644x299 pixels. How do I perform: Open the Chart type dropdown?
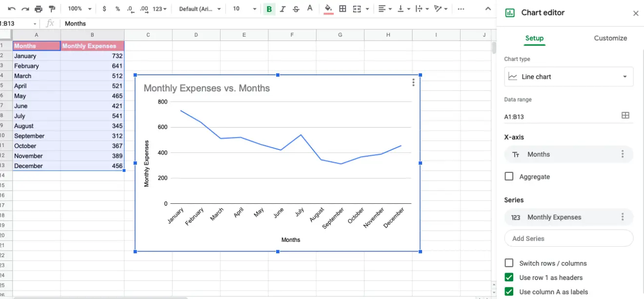click(x=568, y=77)
